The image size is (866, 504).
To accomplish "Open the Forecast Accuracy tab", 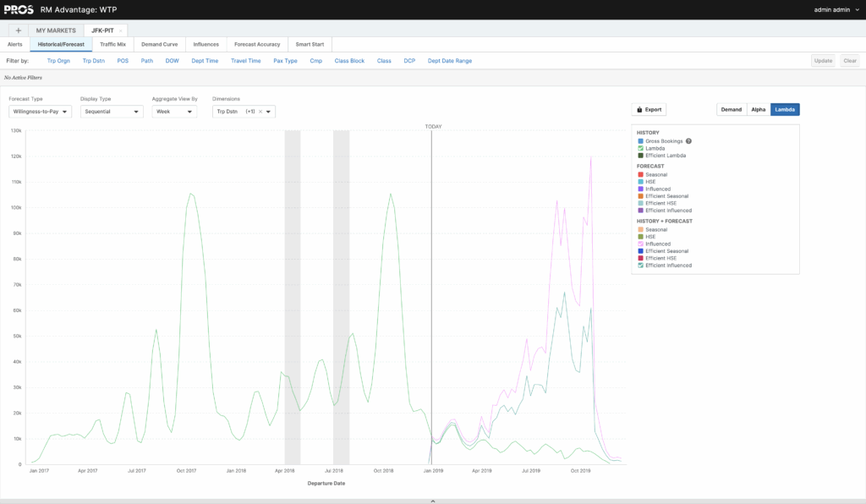I will (256, 44).
